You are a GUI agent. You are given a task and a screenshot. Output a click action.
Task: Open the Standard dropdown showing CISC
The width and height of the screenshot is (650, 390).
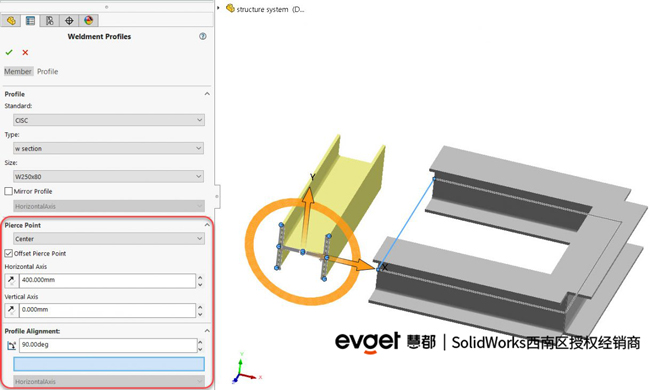coord(109,120)
